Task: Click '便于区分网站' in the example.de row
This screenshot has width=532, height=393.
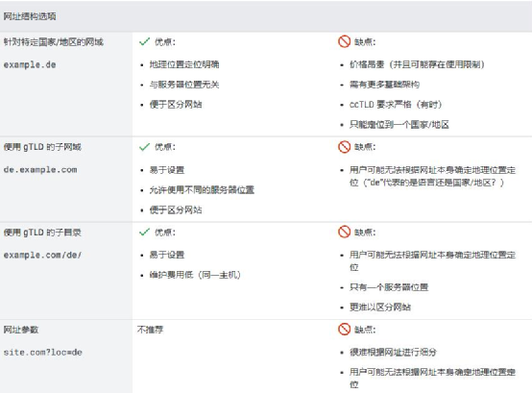Action: (x=176, y=105)
